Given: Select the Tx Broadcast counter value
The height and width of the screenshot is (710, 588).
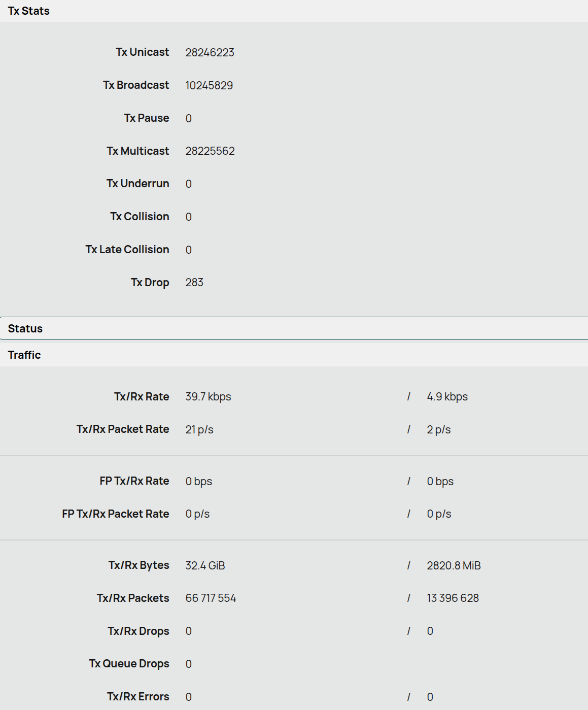Looking at the screenshot, I should tap(209, 85).
